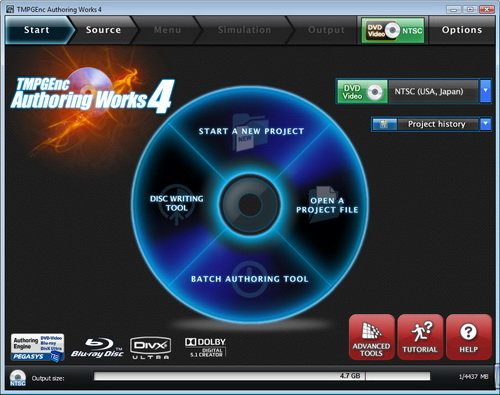Choose Start a New Project on the disc

tap(251, 131)
